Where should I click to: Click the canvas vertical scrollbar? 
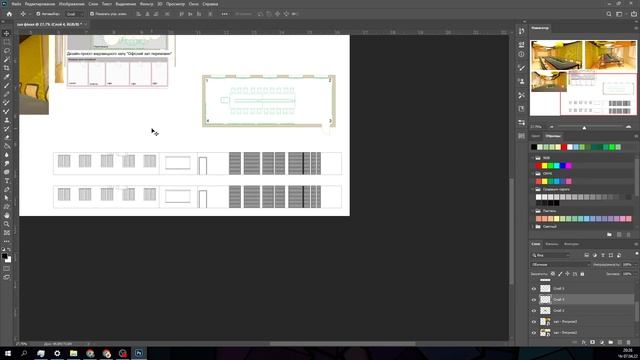pos(511,232)
